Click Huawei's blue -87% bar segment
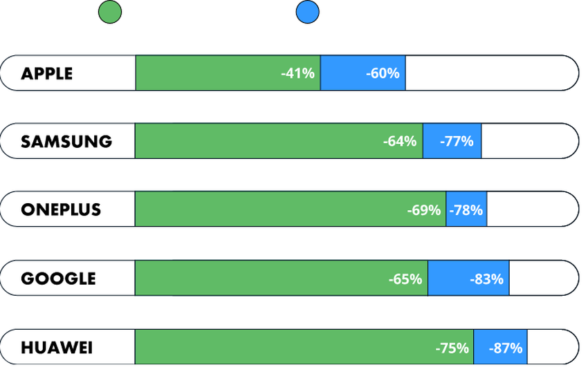The width and height of the screenshot is (588, 385). (x=500, y=348)
